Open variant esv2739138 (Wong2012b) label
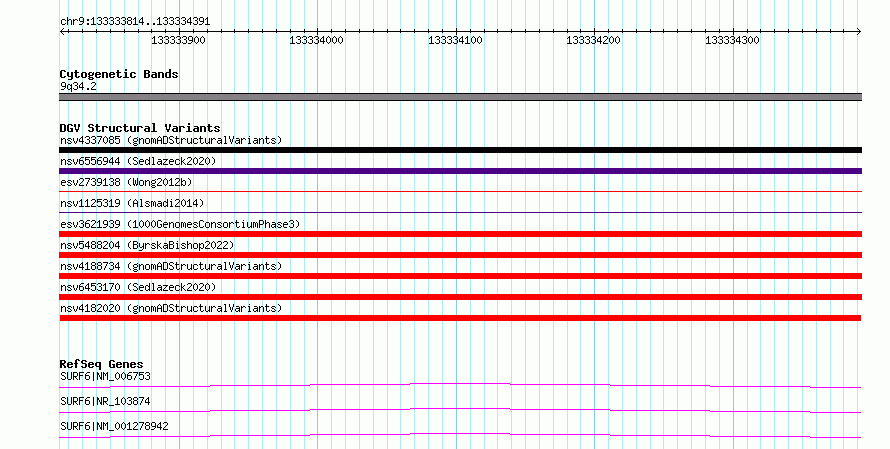The height and width of the screenshot is (449, 890). (126, 182)
